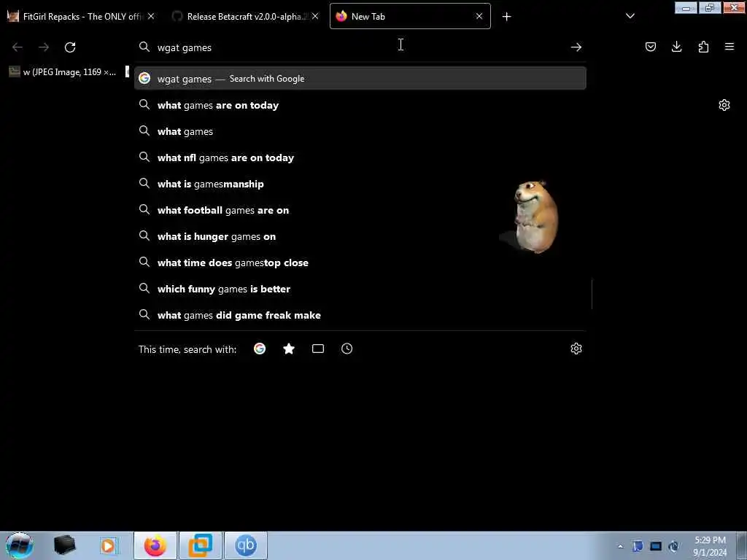Choose suggestion 'what time does gamestop close'
747x560 pixels.
click(360, 262)
